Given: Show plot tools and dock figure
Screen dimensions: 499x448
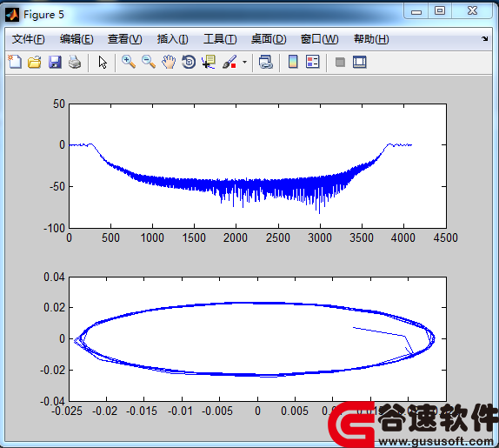Looking at the screenshot, I should tap(360, 62).
